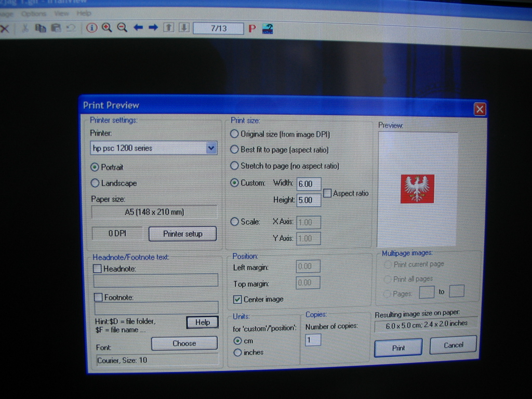Go to next image with right arrow
The width and height of the screenshot is (532, 399).
click(x=153, y=28)
